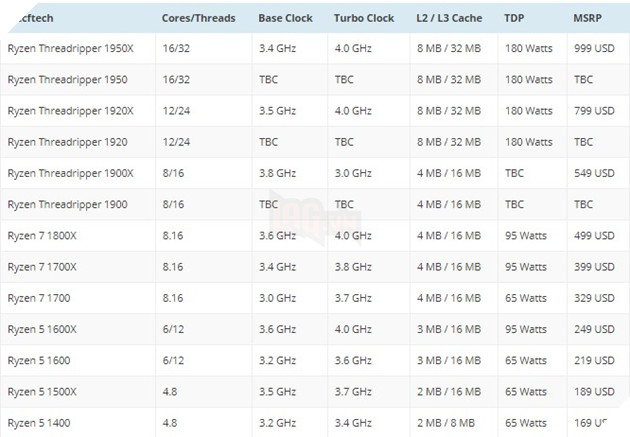630x437 pixels.
Task: Click 65 Watts TDP of Ryzen 7 1700
Action: [526, 298]
